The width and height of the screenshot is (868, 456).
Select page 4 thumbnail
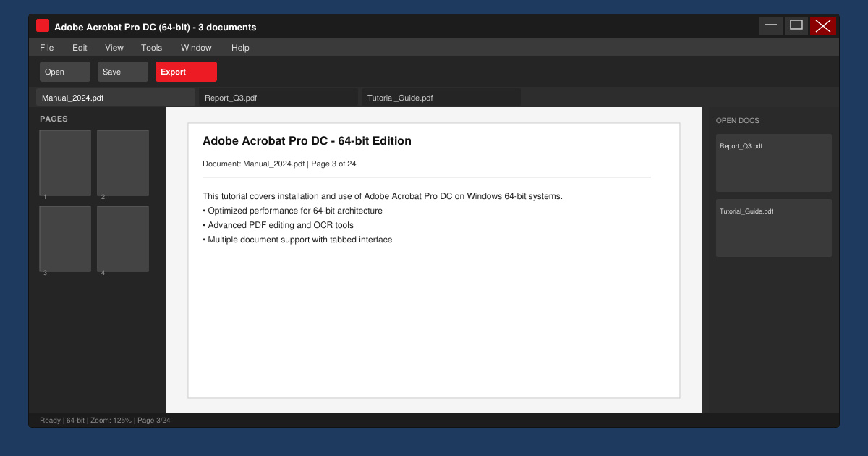click(x=123, y=239)
